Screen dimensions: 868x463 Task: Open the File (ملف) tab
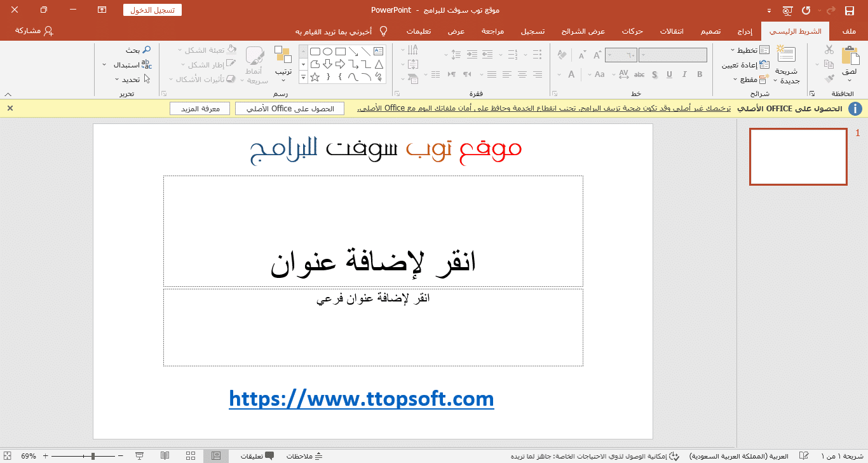coord(849,31)
